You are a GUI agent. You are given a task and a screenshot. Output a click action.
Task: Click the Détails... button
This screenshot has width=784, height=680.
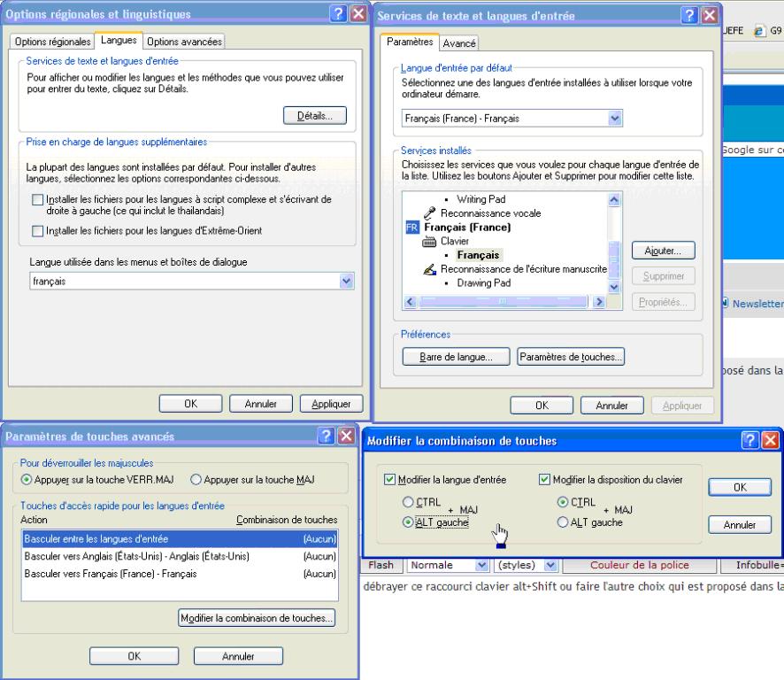point(315,115)
